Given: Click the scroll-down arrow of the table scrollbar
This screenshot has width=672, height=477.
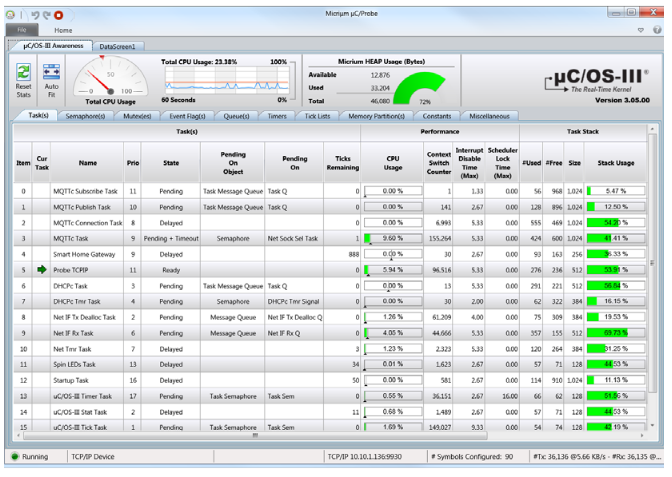Looking at the screenshot, I should click(652, 426).
